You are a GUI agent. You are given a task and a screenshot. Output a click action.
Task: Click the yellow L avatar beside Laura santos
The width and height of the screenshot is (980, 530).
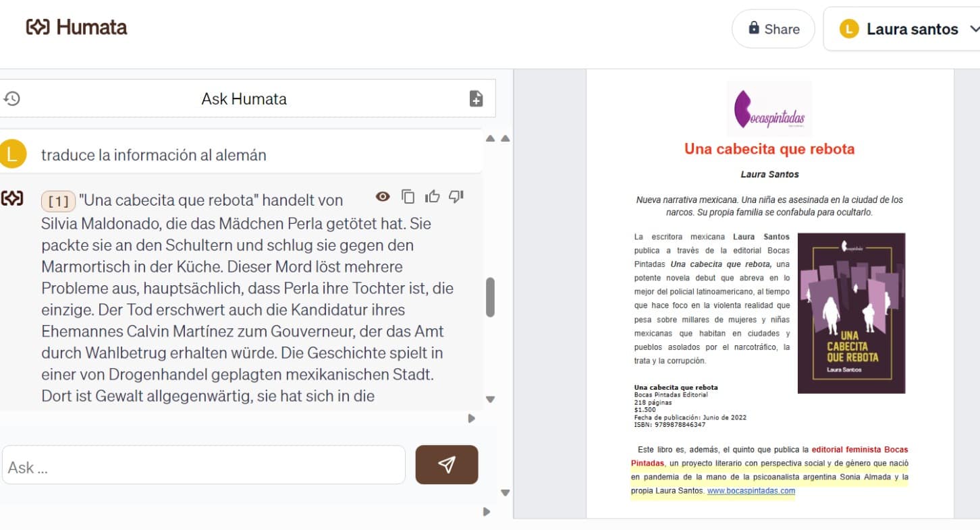[848, 29]
